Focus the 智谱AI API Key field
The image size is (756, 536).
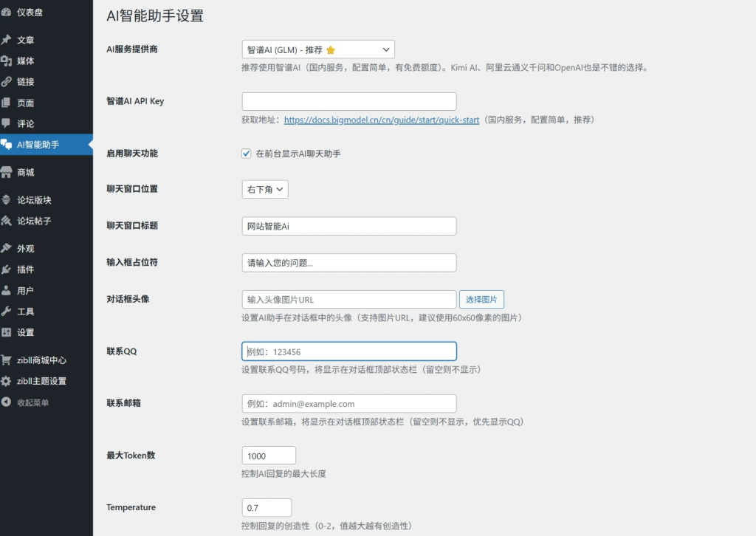(x=349, y=102)
